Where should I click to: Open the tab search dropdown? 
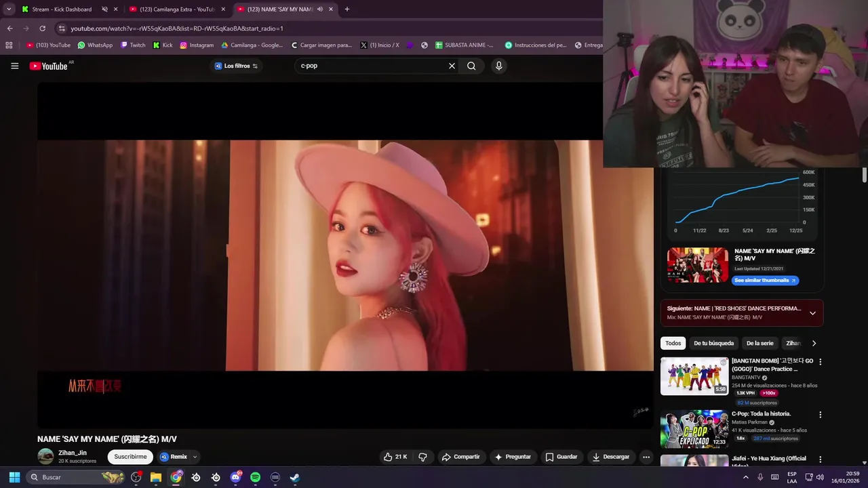point(9,9)
